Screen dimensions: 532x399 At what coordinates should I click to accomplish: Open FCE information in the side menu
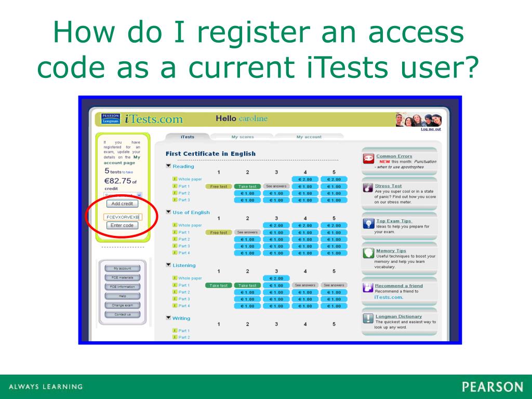click(123, 287)
